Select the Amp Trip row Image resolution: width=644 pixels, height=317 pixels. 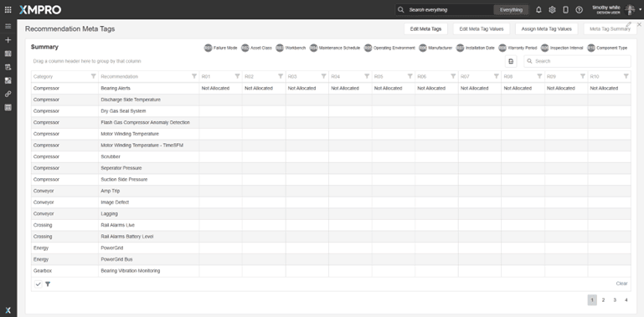331,191
